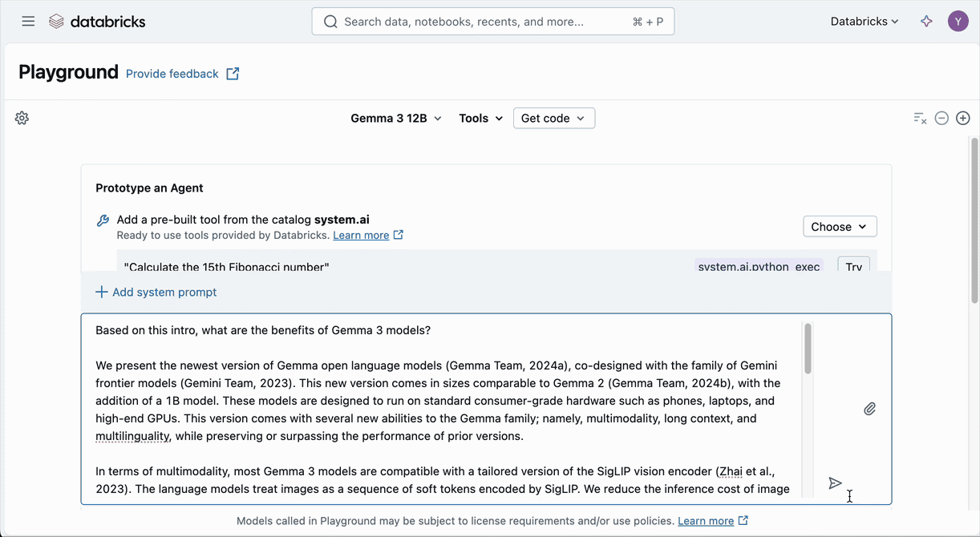Add a model pane with plus icon
Screen dimensions: 980x537
click(963, 119)
